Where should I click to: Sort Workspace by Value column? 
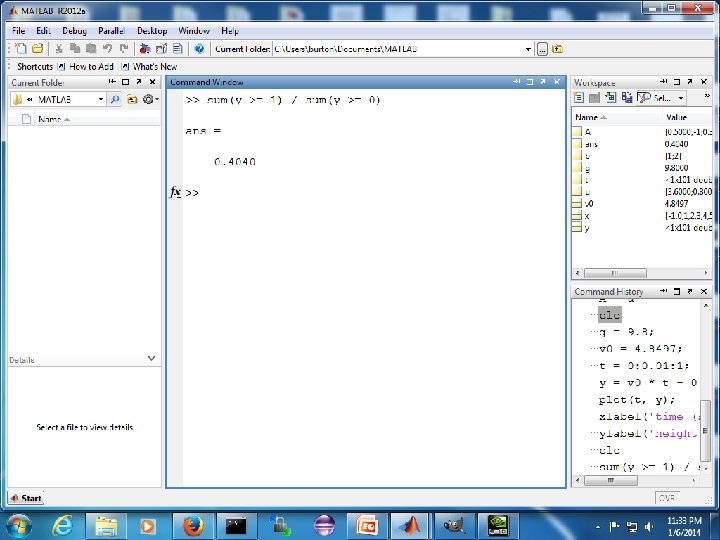[x=687, y=118]
